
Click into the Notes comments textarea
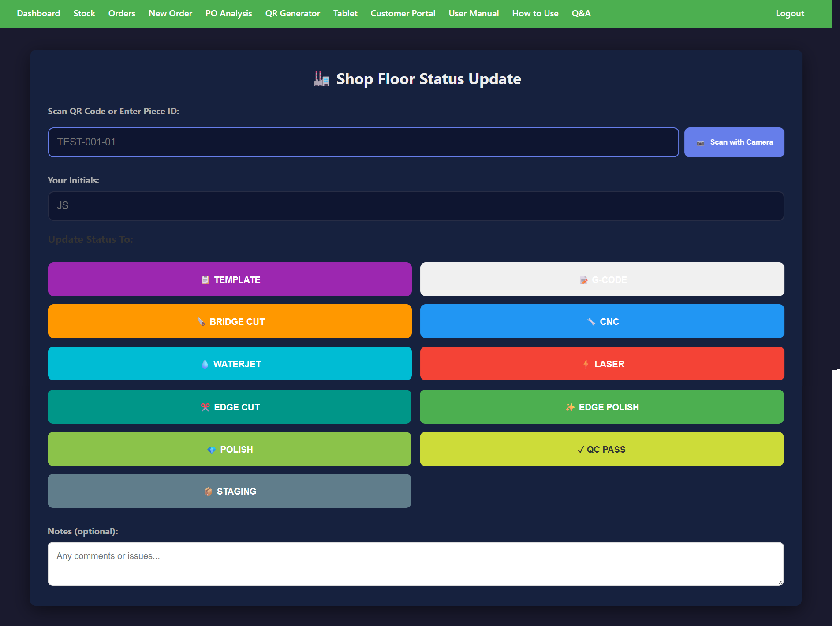[x=415, y=564]
